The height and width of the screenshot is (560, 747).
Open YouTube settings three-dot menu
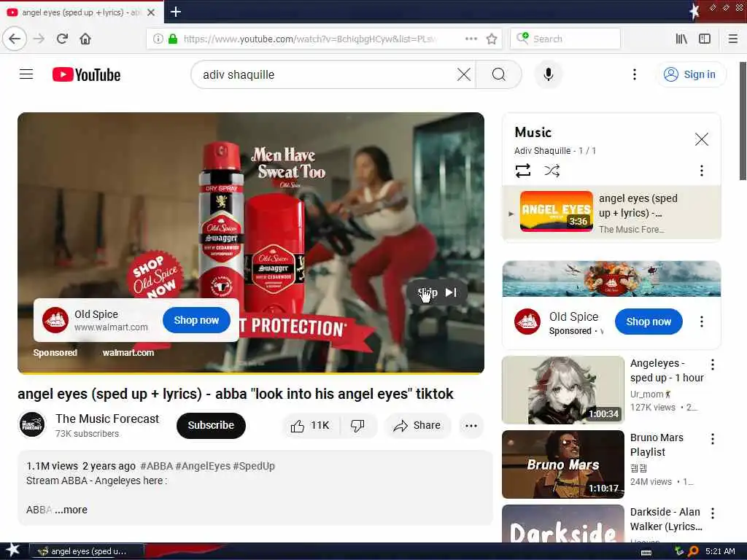click(x=634, y=74)
